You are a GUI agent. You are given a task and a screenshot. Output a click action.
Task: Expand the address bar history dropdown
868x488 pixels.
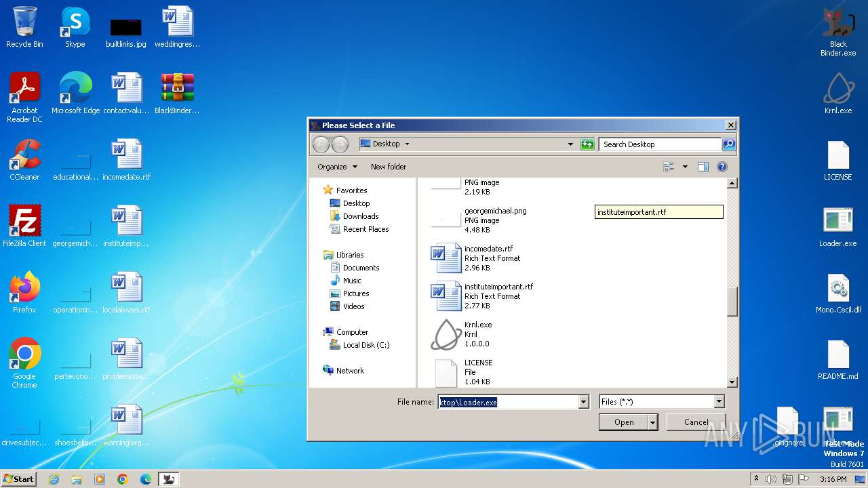point(570,144)
